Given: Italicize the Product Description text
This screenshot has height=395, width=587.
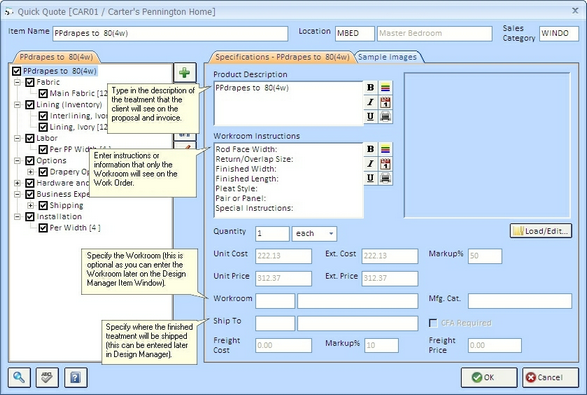Looking at the screenshot, I should point(370,102).
